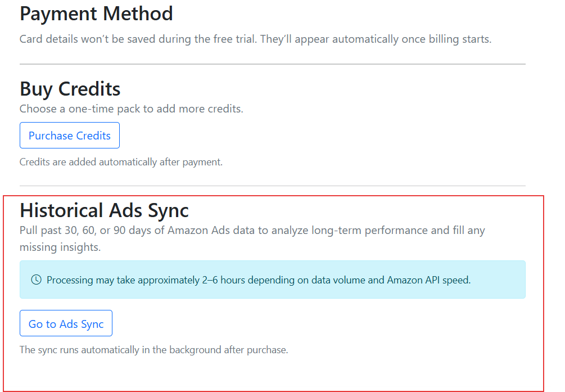Image resolution: width=565 pixels, height=392 pixels.
Task: Click the 'Choose a one-time pack' description
Action: pos(131,109)
